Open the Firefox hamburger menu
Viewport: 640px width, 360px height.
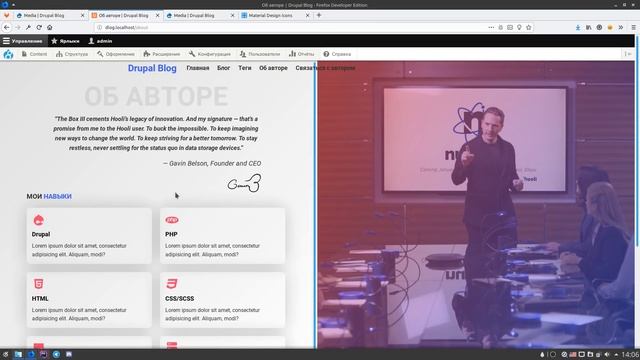633,27
